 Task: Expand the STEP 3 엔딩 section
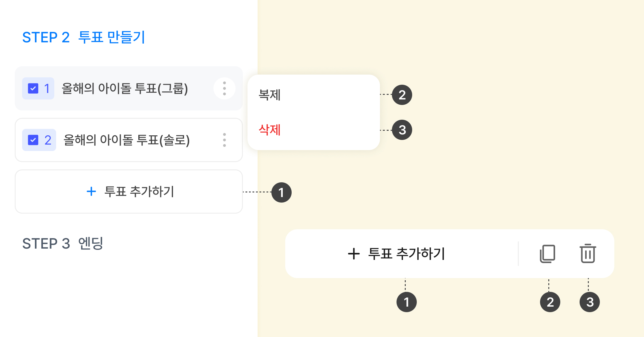pos(63,244)
